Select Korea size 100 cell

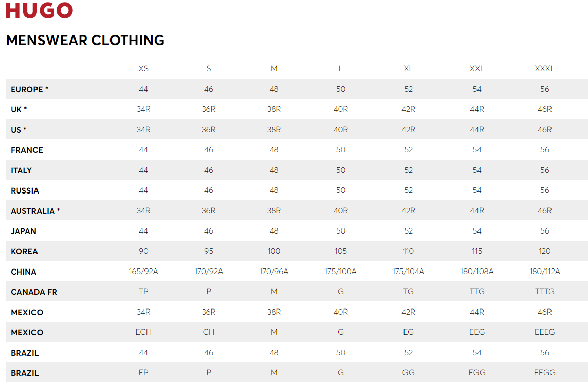pyautogui.click(x=274, y=251)
